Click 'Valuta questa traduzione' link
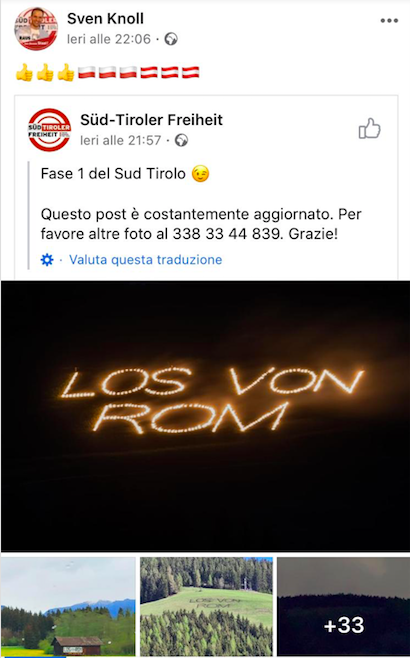The height and width of the screenshot is (658, 410). (x=146, y=260)
